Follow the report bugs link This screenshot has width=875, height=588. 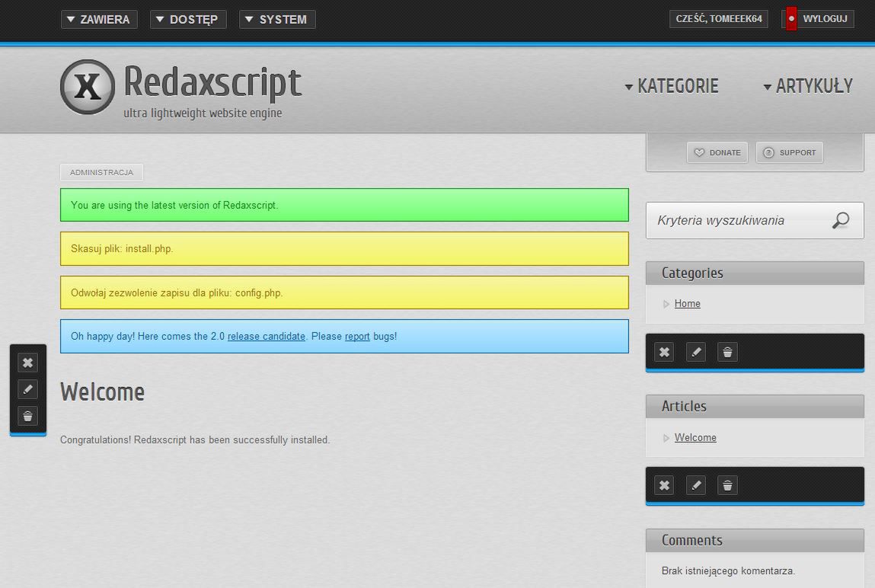coord(357,337)
